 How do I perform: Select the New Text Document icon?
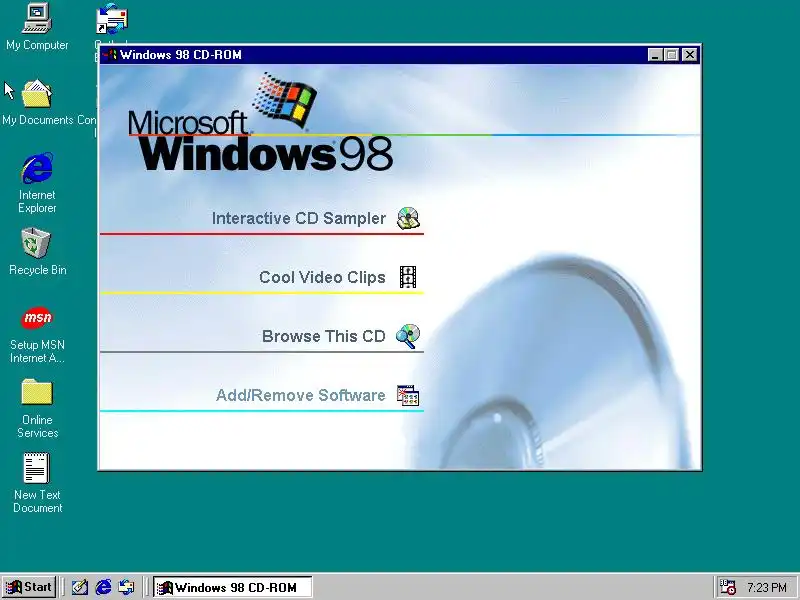pyautogui.click(x=37, y=467)
